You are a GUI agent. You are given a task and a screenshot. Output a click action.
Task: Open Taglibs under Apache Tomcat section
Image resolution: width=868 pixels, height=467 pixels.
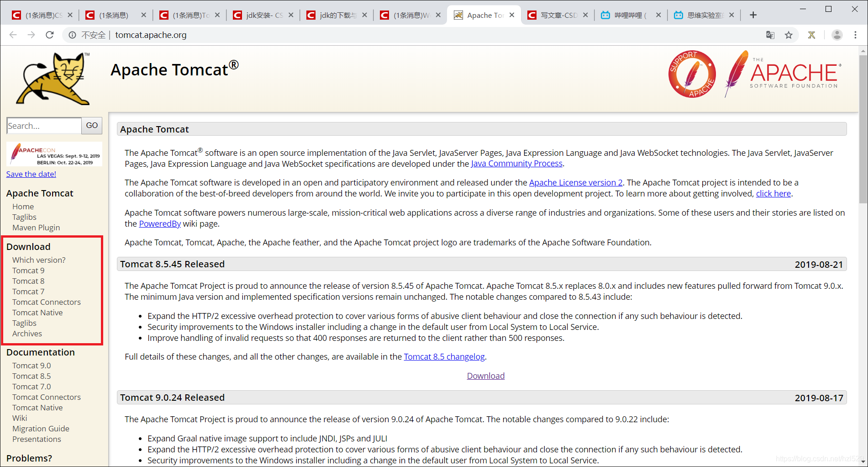pos(24,217)
